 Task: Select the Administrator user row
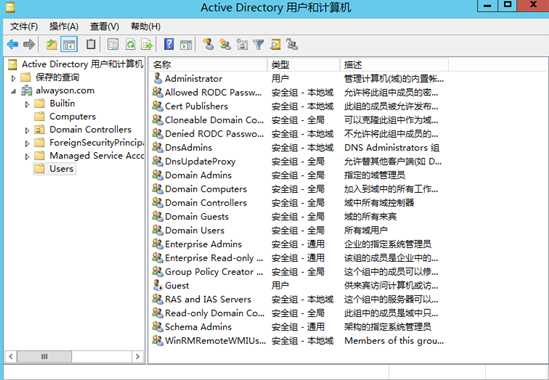coord(298,78)
